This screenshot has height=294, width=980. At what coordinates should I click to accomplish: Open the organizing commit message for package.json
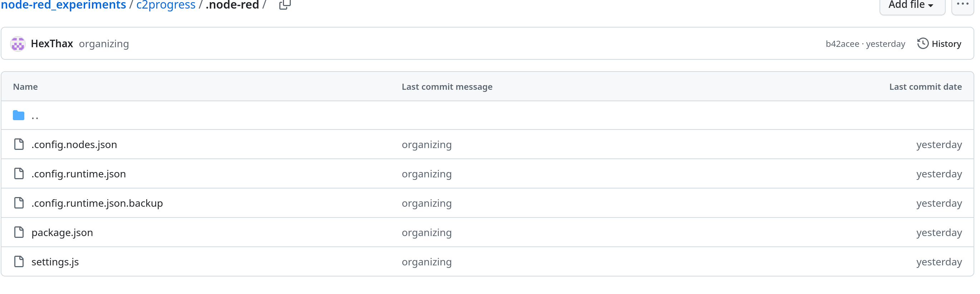[x=426, y=232]
